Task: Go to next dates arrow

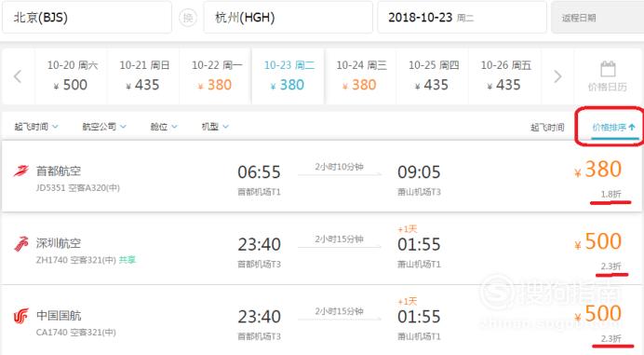Action: (557, 76)
